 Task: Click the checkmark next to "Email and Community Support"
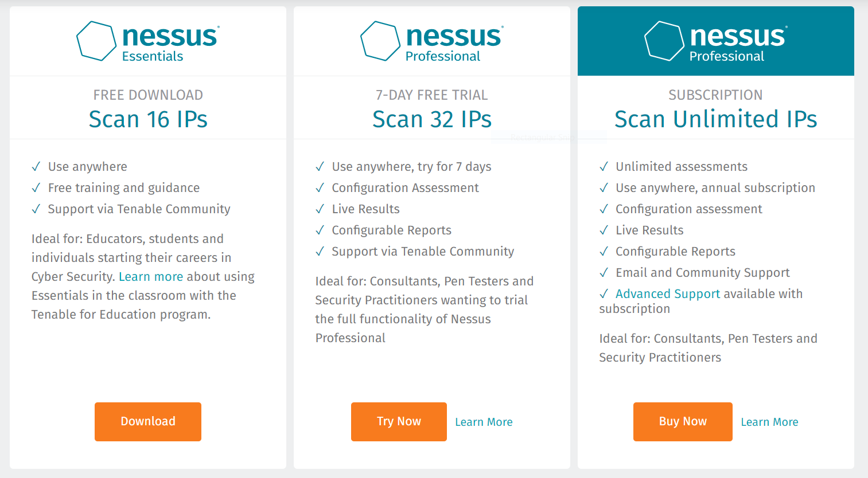[x=604, y=272]
